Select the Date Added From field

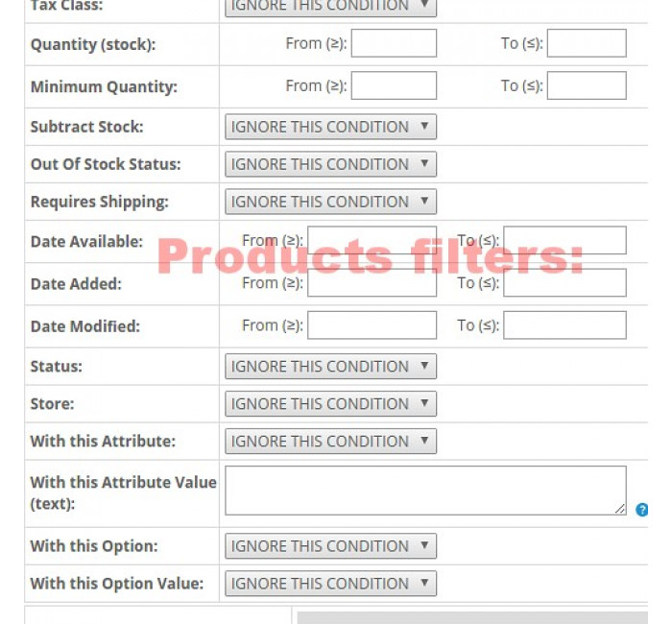372,282
